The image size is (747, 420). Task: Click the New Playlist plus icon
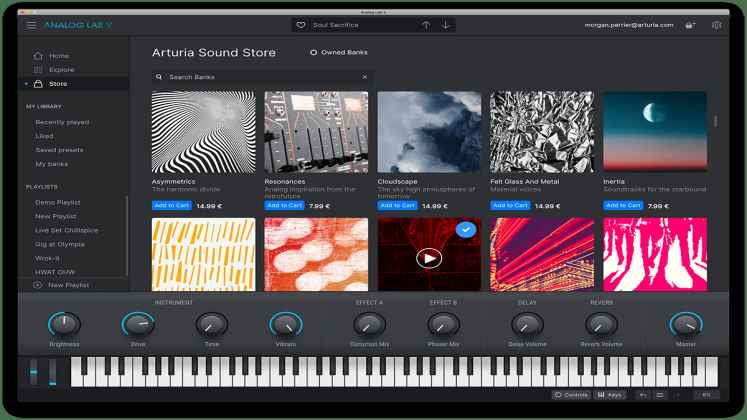point(38,285)
